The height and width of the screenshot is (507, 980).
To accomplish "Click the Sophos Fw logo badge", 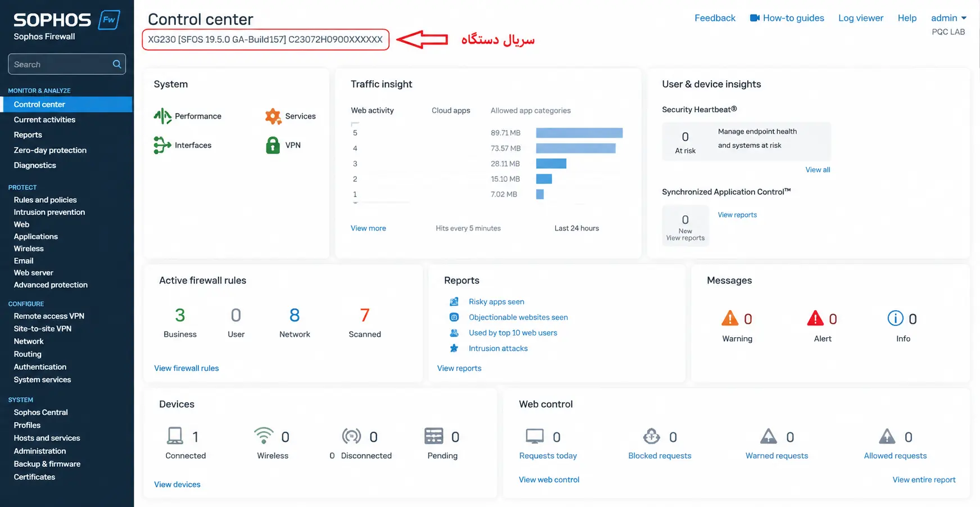I will (109, 20).
